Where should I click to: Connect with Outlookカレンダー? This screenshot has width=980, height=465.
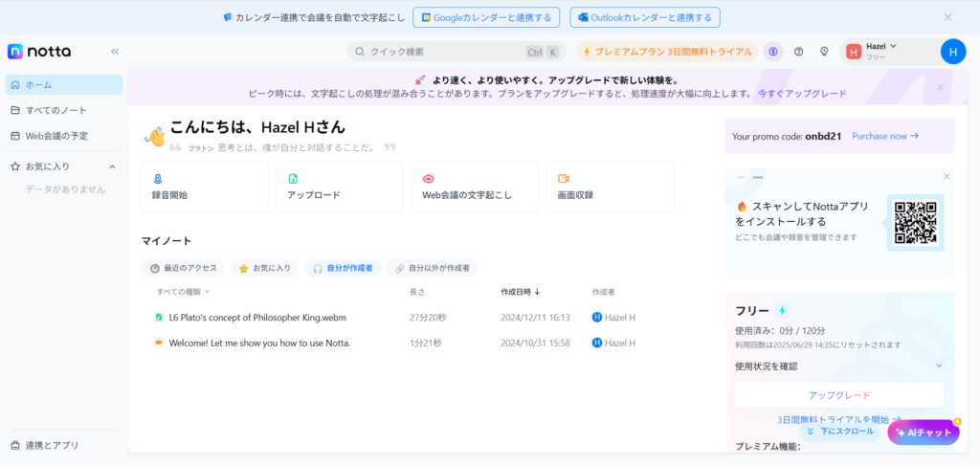[645, 17]
